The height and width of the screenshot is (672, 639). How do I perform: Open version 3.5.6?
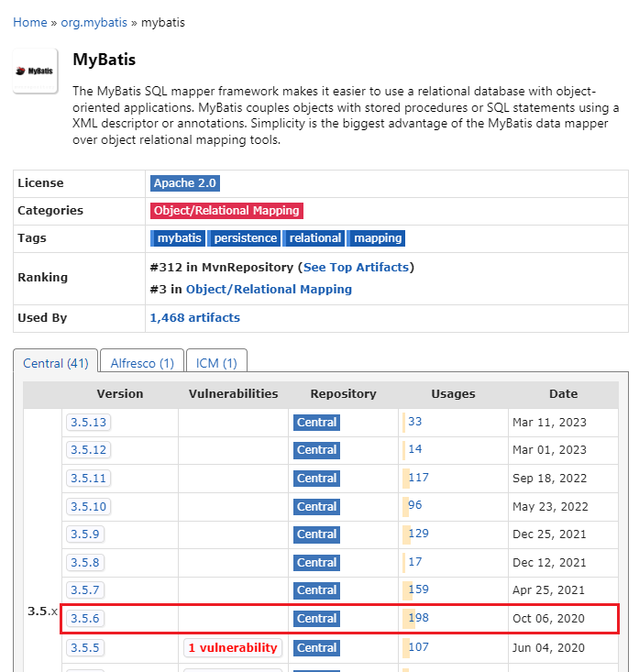tap(85, 619)
